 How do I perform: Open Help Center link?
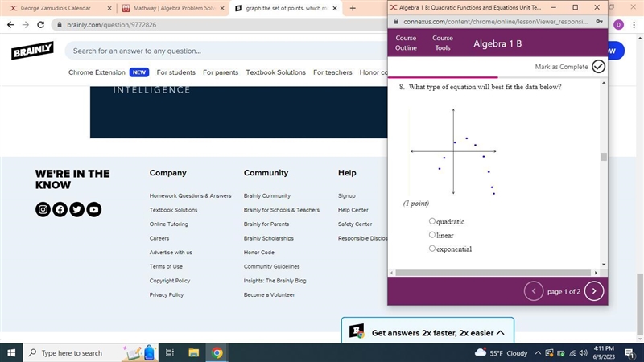coord(353,210)
